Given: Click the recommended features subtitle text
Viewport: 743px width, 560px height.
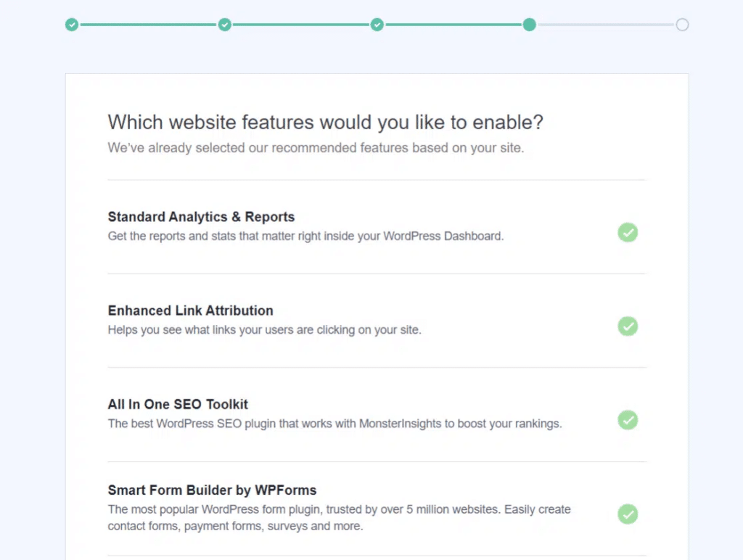Looking at the screenshot, I should pyautogui.click(x=316, y=147).
